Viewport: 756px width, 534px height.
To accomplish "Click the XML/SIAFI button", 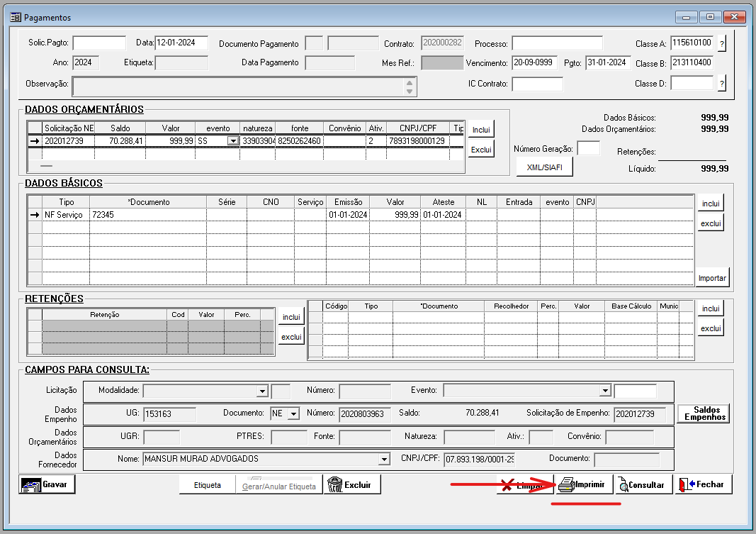I will click(x=544, y=167).
